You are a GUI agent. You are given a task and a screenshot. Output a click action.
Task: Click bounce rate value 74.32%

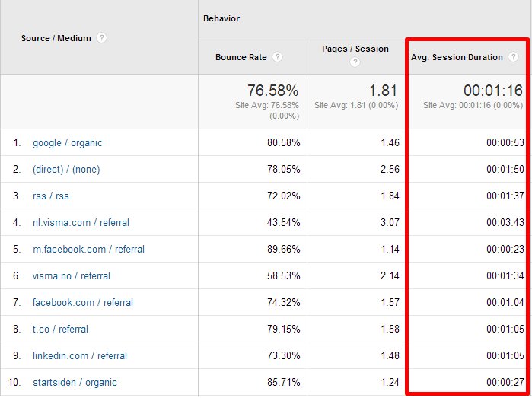click(x=283, y=302)
